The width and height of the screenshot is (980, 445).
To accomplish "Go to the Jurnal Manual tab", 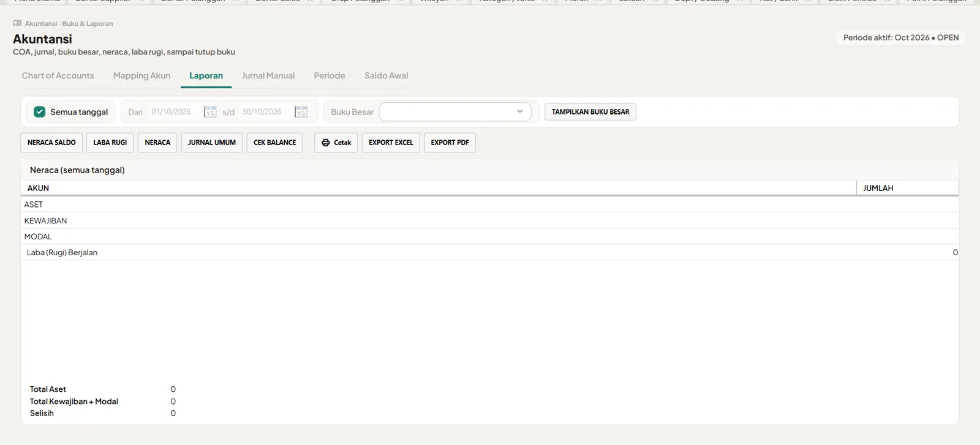I will pyautogui.click(x=268, y=76).
